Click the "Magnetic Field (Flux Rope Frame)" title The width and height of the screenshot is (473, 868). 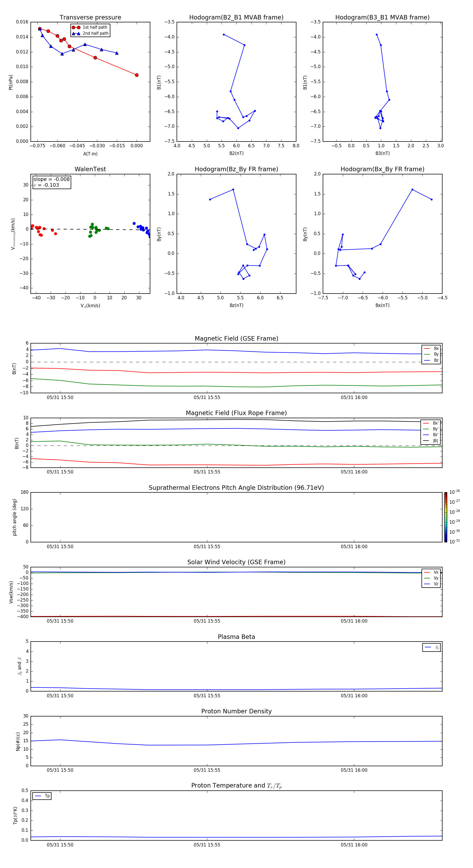point(236,413)
